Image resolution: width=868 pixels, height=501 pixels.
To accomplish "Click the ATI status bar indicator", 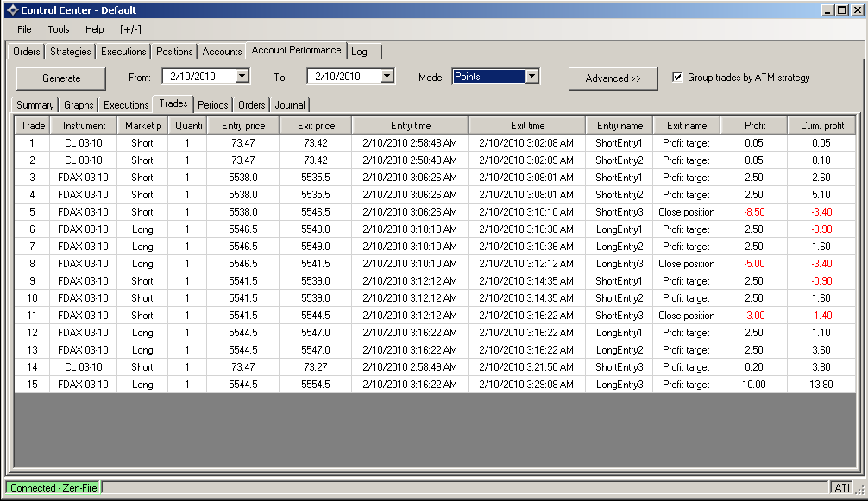I will click(x=842, y=488).
